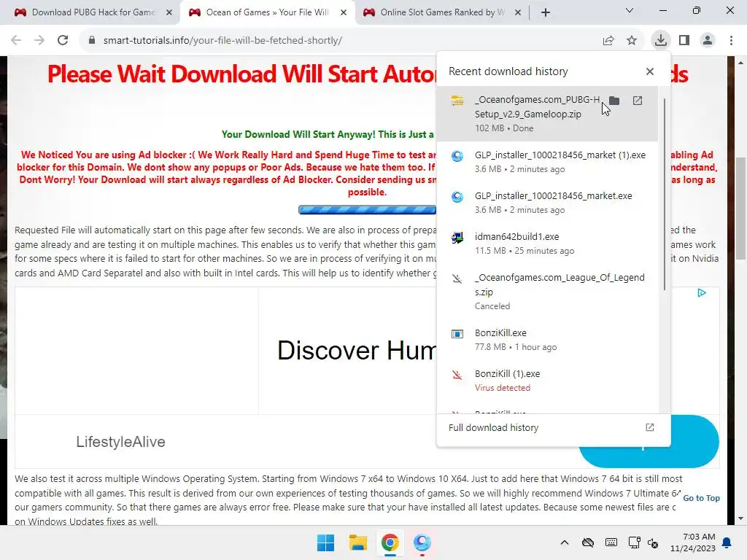
Task: Close the Ocean of Games tab
Action: click(x=344, y=13)
